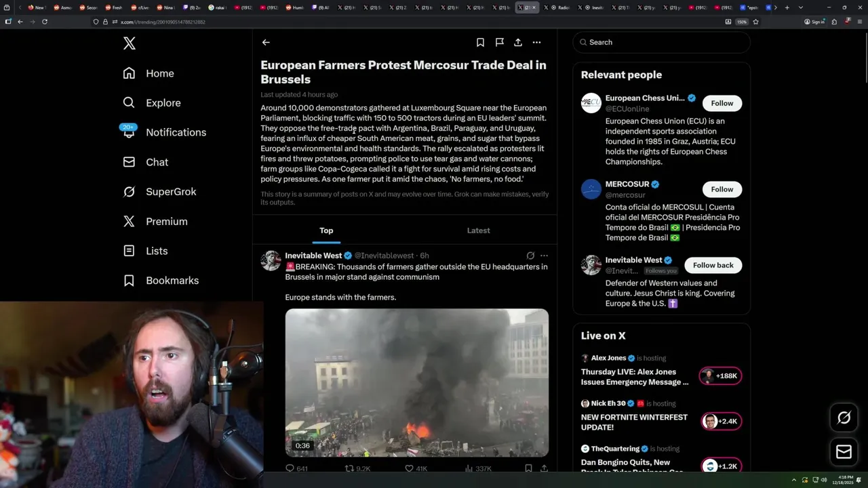
Task: Click the flag report icon in the header
Action: pos(499,42)
